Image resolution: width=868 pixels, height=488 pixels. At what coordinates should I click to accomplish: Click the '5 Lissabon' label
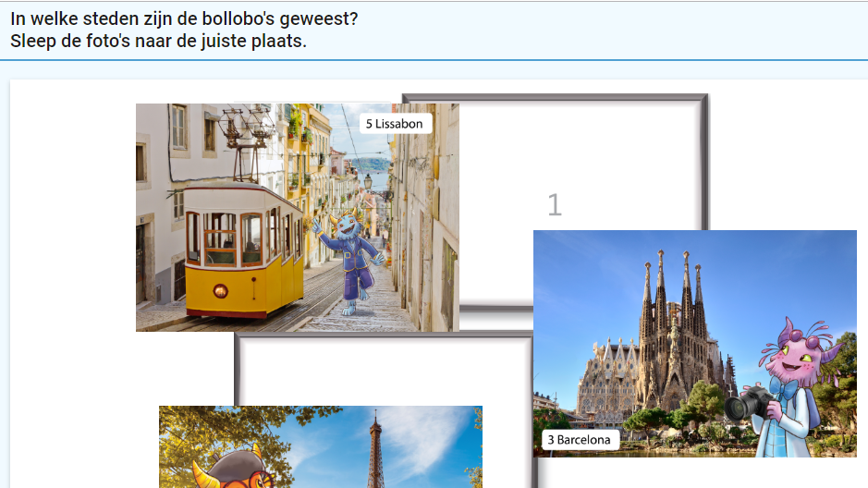click(x=395, y=124)
